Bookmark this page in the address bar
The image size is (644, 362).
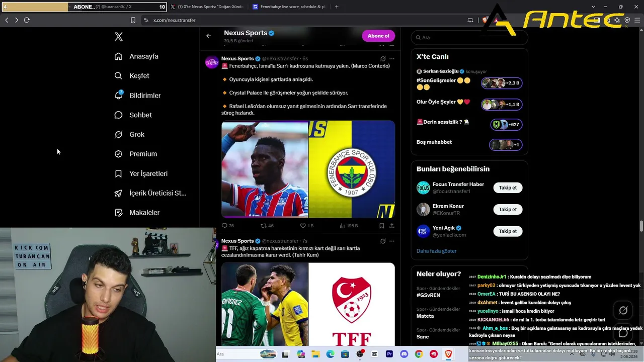pyautogui.click(x=133, y=20)
